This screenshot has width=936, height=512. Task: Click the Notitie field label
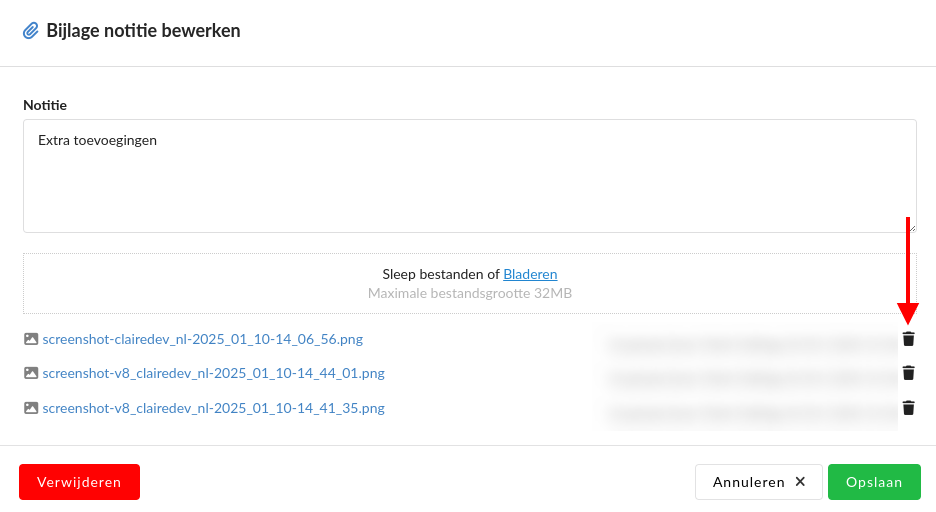[x=45, y=105]
